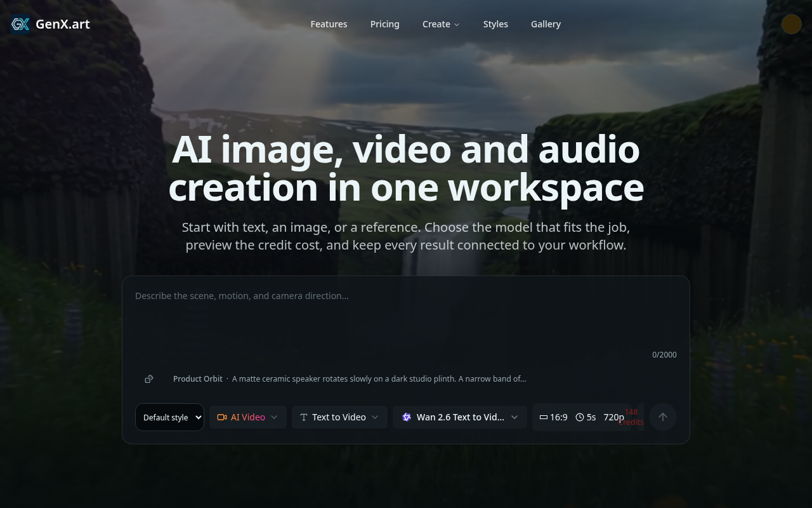
Task: Click the GenX.art brand name
Action: 63,24
